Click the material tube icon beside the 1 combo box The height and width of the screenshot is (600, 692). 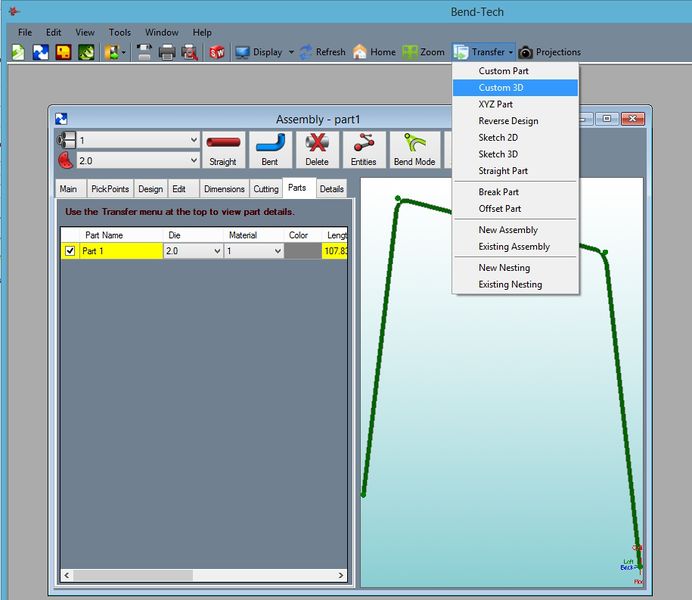coord(66,140)
